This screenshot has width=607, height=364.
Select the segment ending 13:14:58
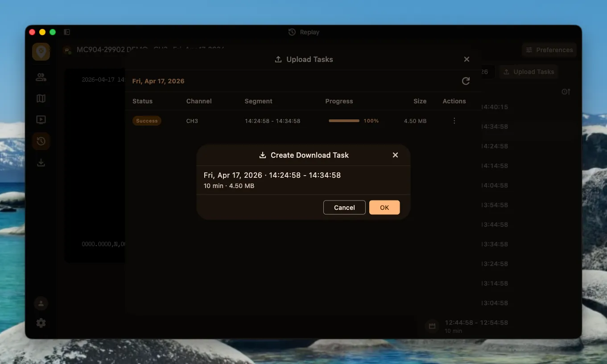[495, 283]
